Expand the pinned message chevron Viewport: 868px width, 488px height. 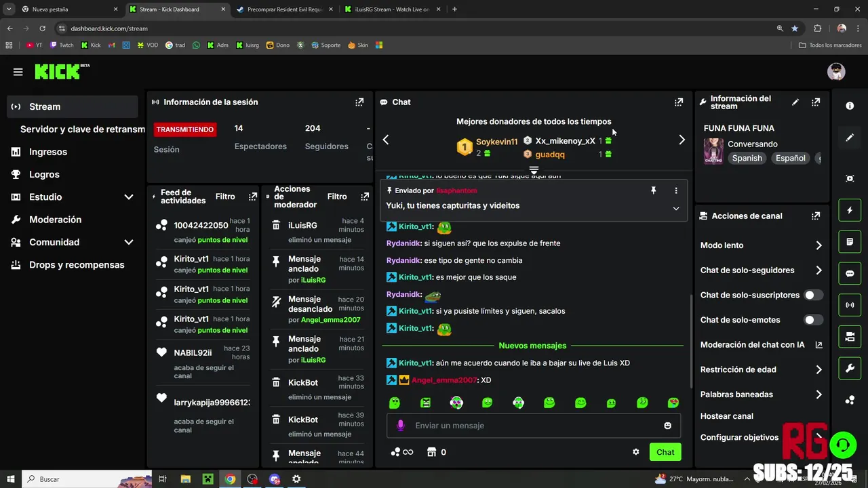675,209
